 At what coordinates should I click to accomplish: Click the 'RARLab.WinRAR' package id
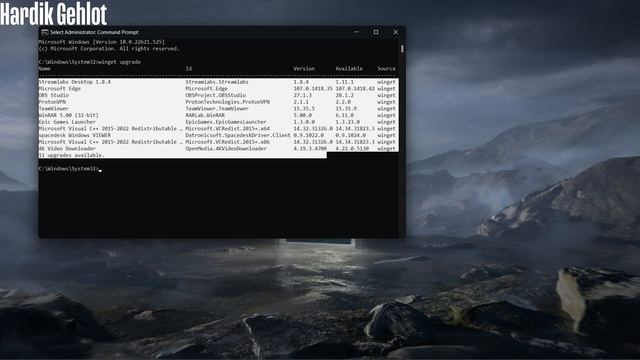[x=205, y=115]
